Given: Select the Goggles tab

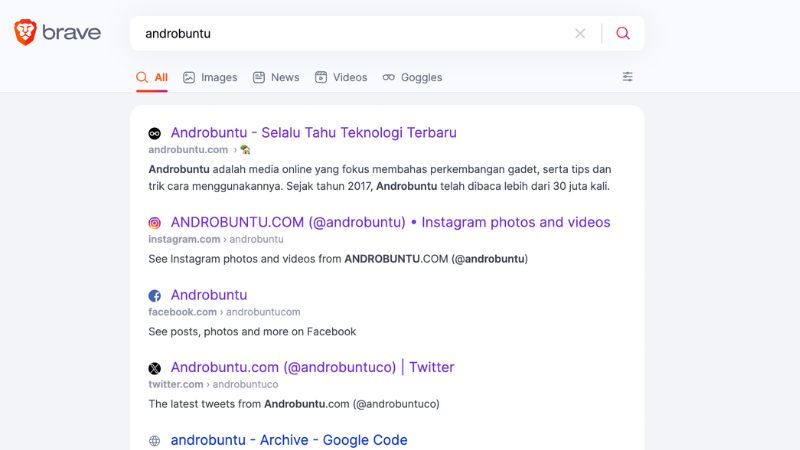Looking at the screenshot, I should click(x=412, y=77).
